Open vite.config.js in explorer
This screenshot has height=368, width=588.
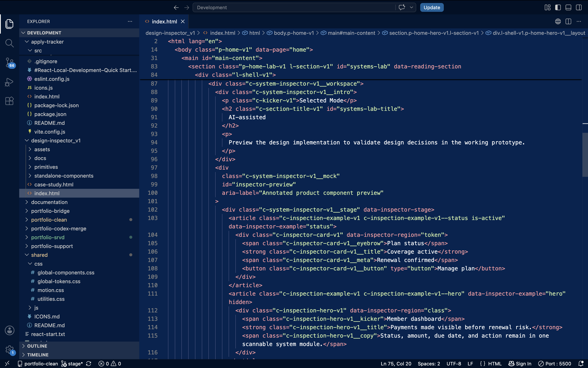(x=79, y=132)
